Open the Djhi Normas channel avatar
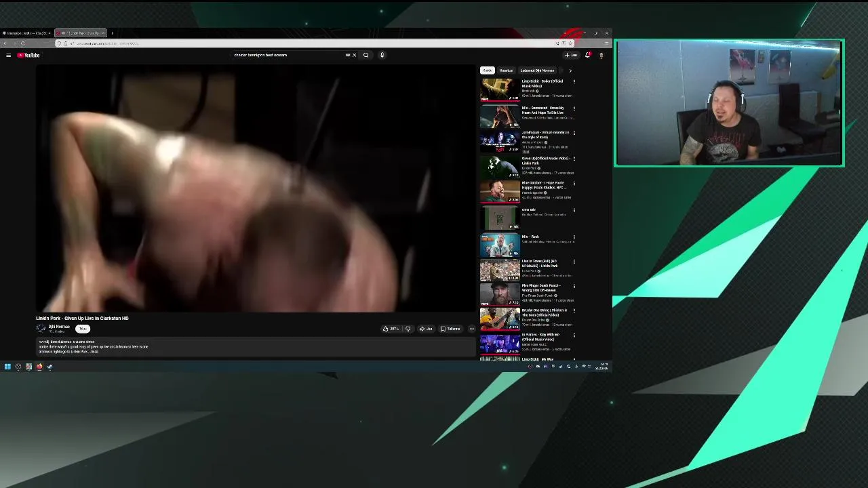The height and width of the screenshot is (488, 868). [x=41, y=328]
